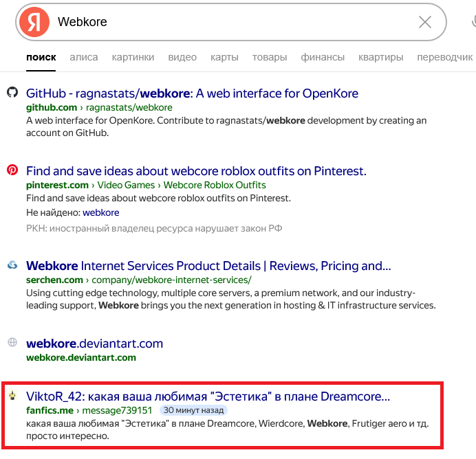Select the алиса tab
This screenshot has height=459, width=476.
(83, 57)
